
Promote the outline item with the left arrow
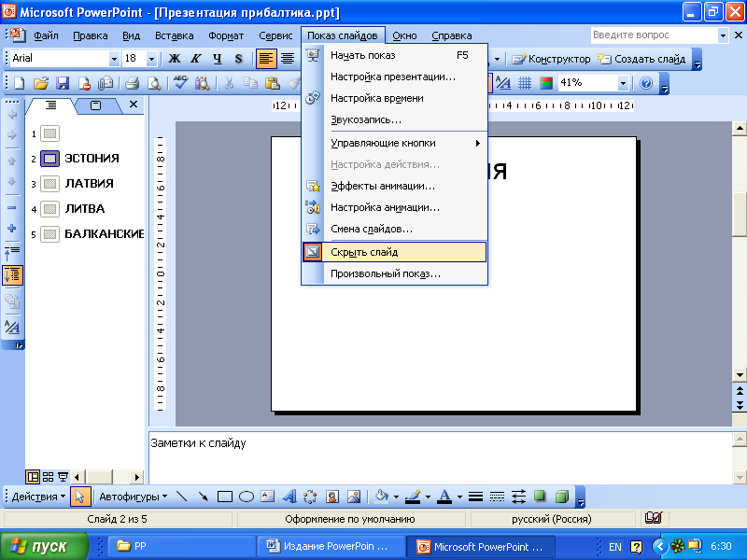click(x=12, y=114)
